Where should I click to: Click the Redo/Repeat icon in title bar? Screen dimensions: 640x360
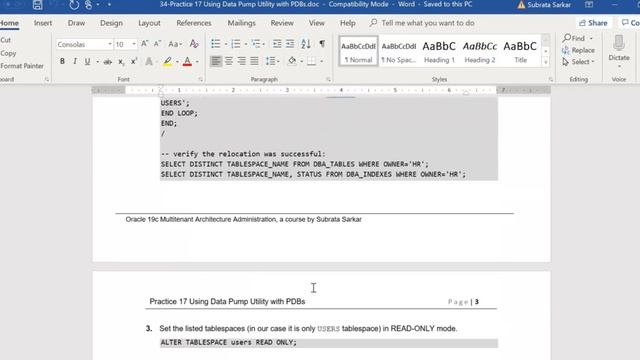click(74, 5)
